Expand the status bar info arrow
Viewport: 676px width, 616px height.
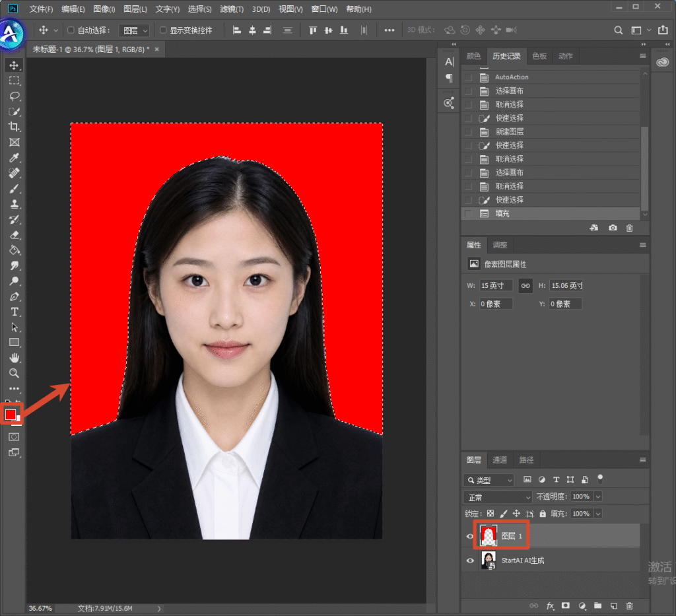[x=159, y=609]
